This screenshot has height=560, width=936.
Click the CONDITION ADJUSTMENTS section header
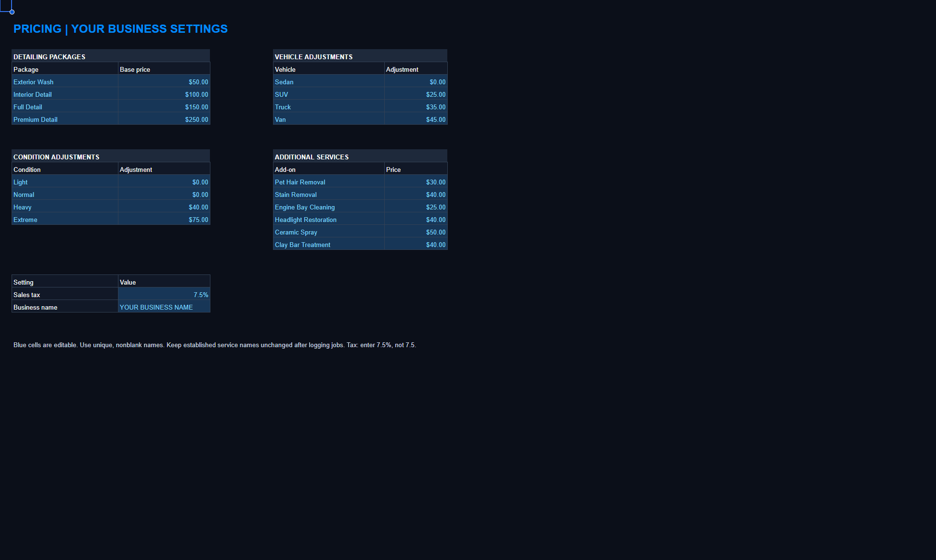tap(111, 156)
